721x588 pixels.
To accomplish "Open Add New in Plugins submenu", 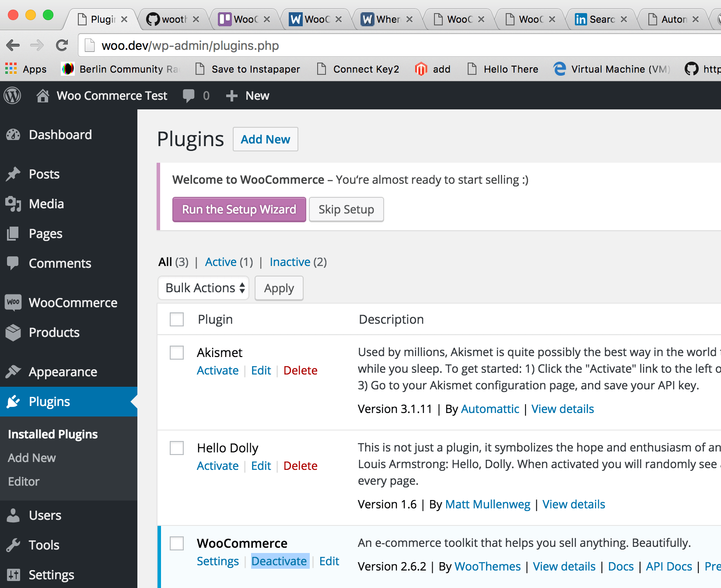I will (32, 458).
